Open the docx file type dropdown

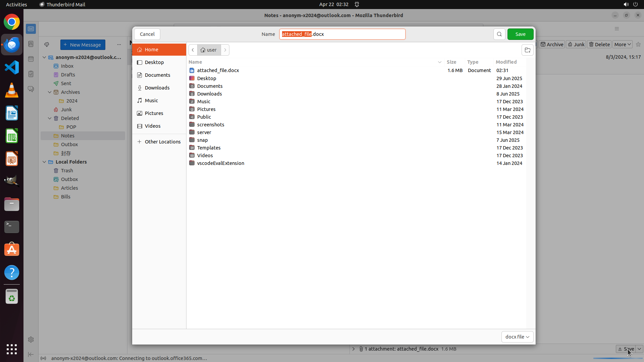517,337
